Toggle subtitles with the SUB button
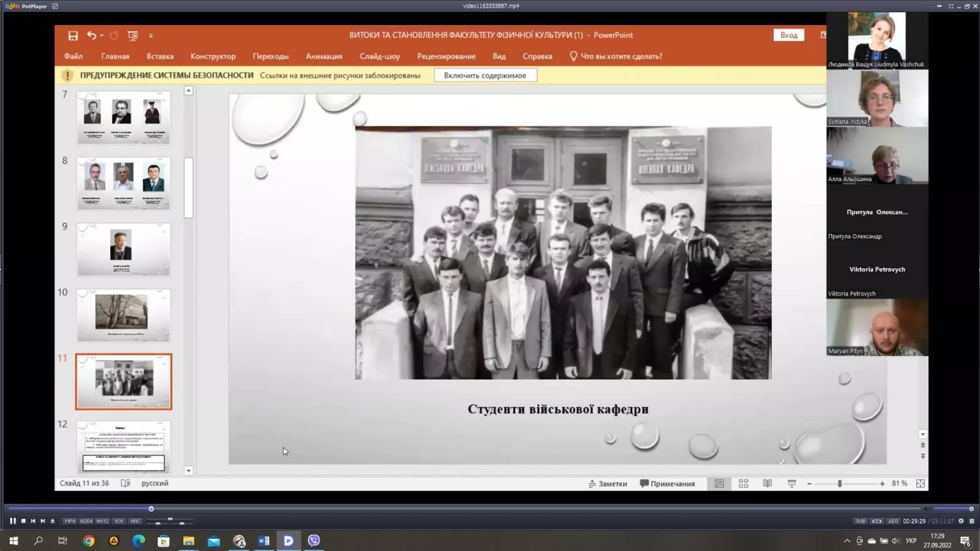Image resolution: width=980 pixels, height=551 pixels. click(861, 521)
